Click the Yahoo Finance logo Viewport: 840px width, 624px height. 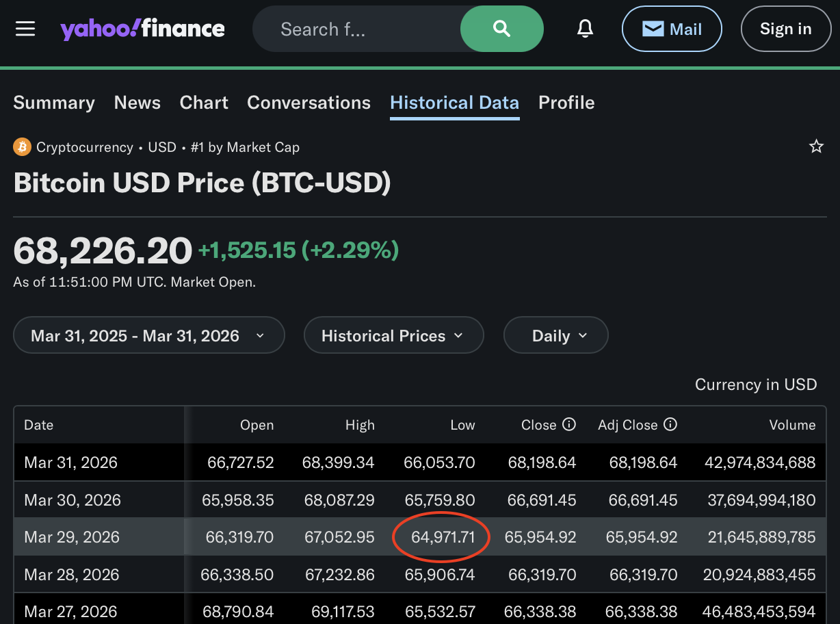point(142,29)
